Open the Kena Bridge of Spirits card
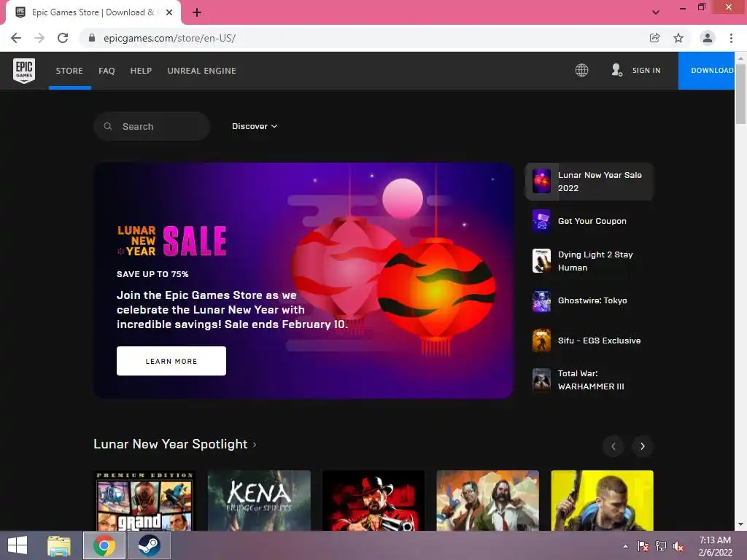 (x=259, y=500)
